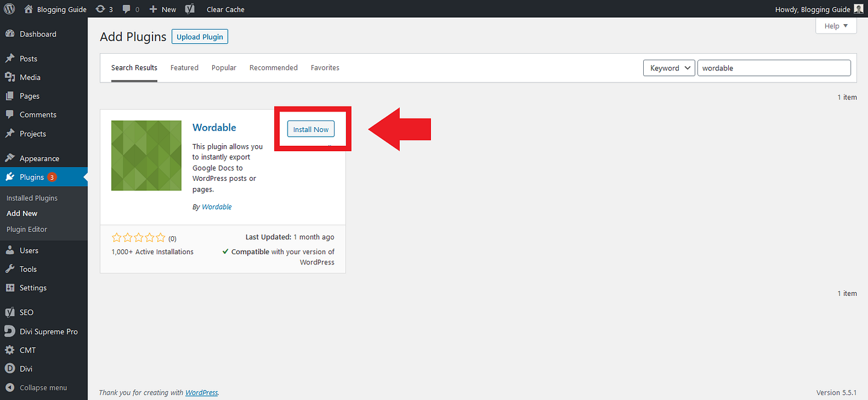Image resolution: width=868 pixels, height=400 pixels.
Task: Click the Dashboard gauge icon
Action: pos(10,34)
